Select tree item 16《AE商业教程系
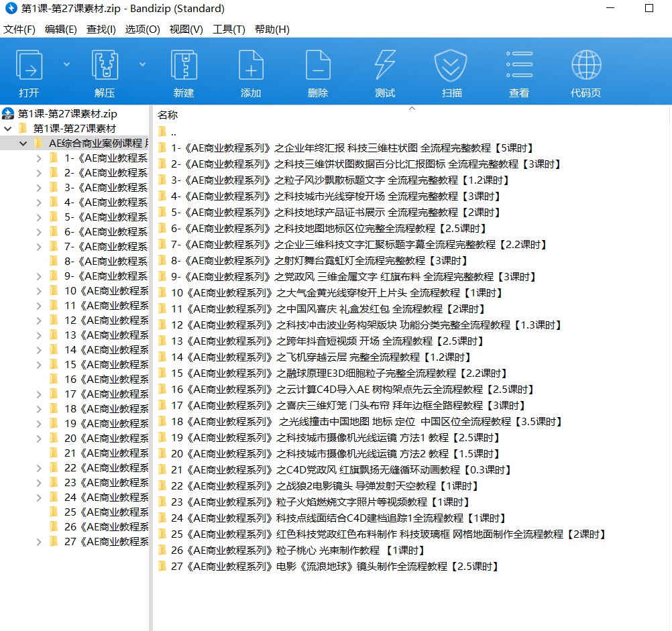 tap(106, 380)
